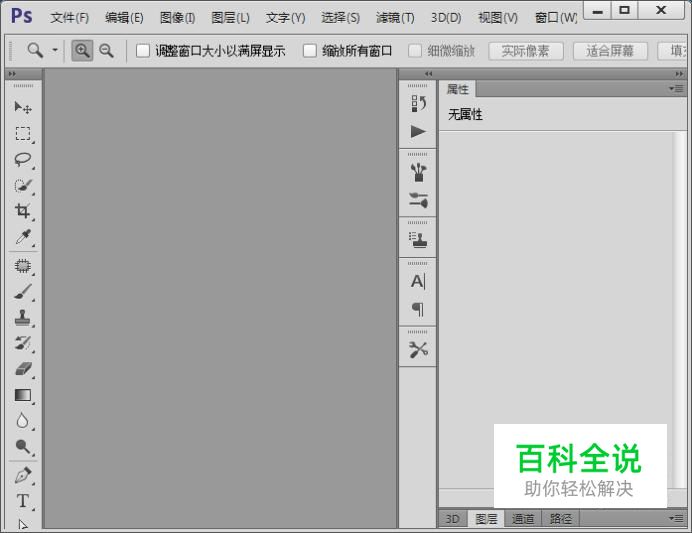Screen dimensions: 692x533
Task: Open the Filter (滤镜) menu
Action: 395,18
